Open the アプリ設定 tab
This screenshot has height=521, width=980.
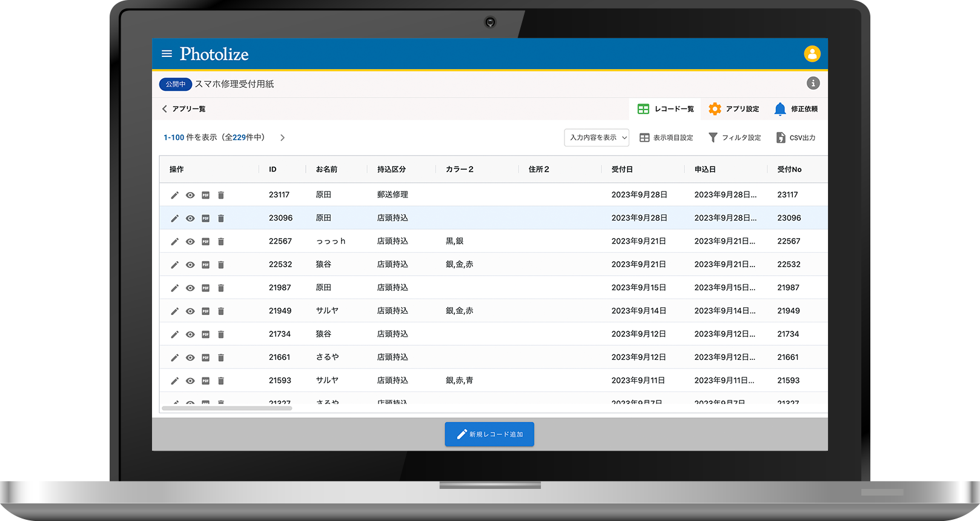[733, 109]
